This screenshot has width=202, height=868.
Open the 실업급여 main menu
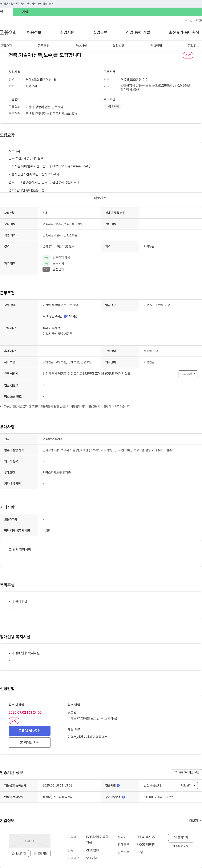click(x=100, y=32)
